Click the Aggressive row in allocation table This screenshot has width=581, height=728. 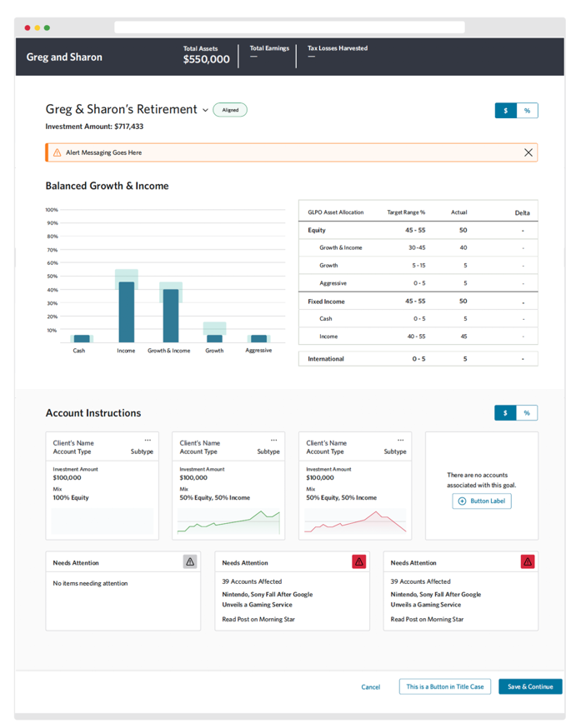click(418, 282)
